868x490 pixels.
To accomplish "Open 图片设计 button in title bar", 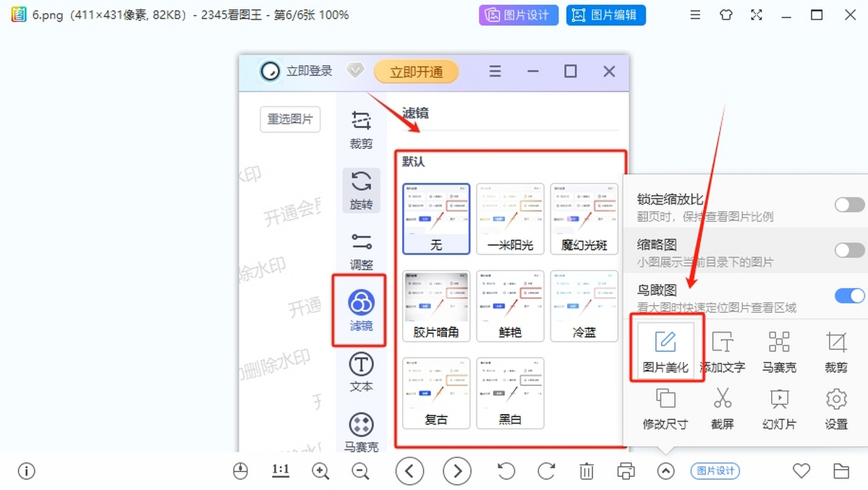I will coord(519,14).
